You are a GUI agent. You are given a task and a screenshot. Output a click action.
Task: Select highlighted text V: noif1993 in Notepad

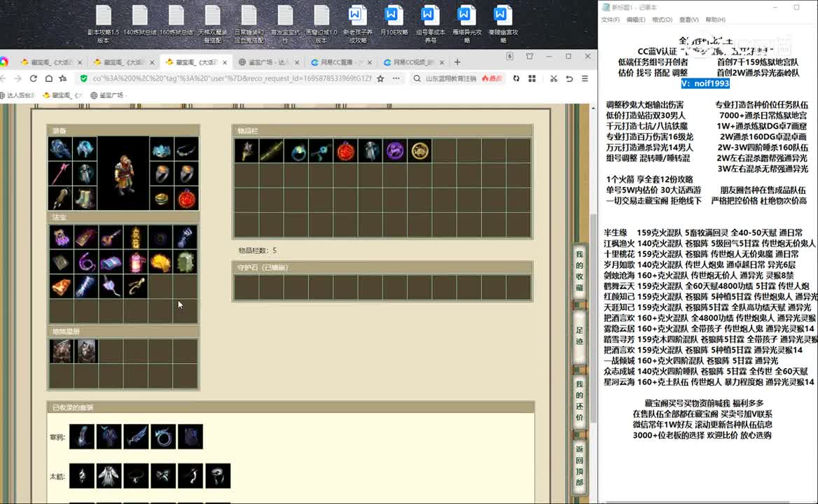705,83
